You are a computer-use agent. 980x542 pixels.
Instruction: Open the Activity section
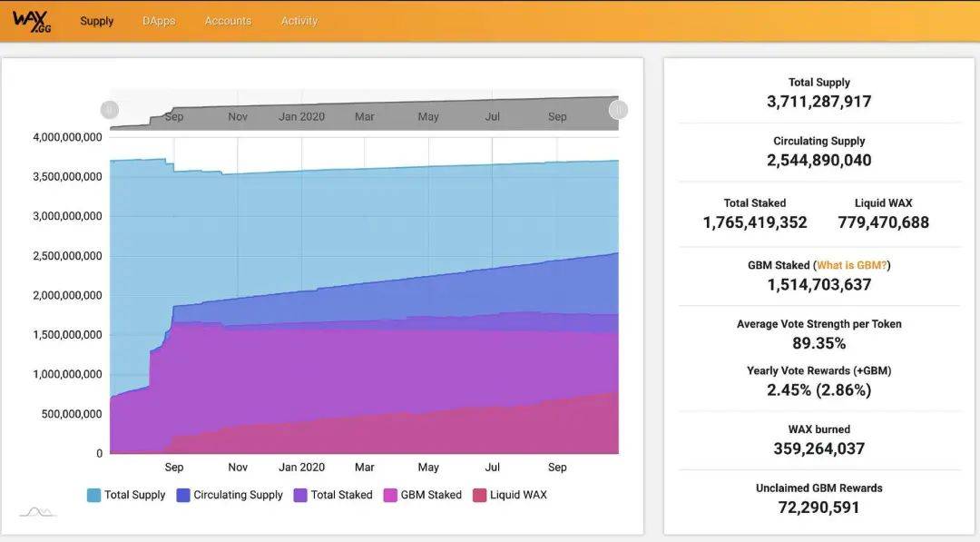coord(299,21)
